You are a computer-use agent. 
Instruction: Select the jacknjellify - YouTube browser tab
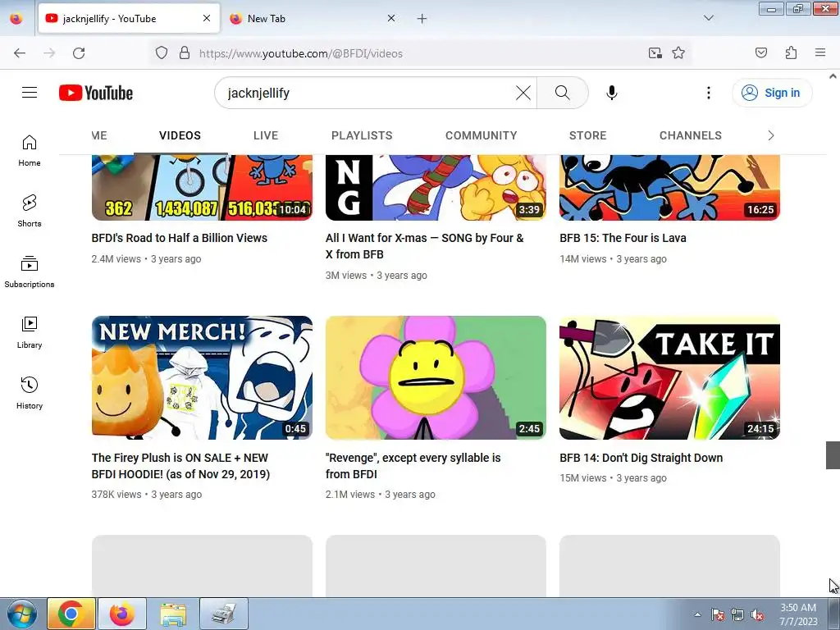[x=129, y=19]
